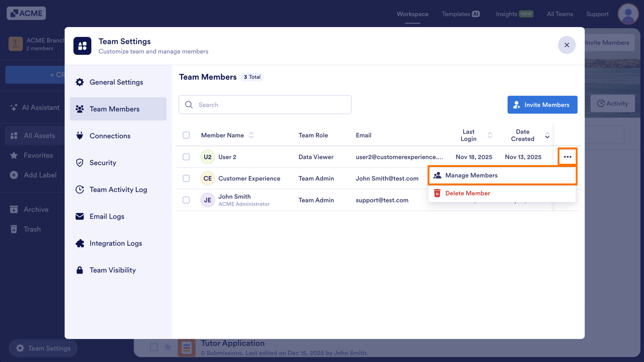The width and height of the screenshot is (644, 362).
Task: Choose Delete Member from the menu
Action: click(x=468, y=193)
